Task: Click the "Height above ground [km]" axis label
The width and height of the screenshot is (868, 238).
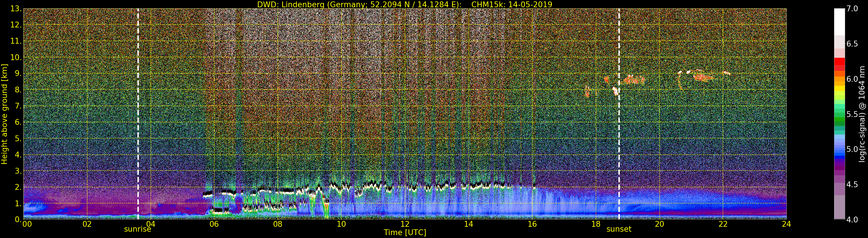Action: pyautogui.click(x=4, y=114)
